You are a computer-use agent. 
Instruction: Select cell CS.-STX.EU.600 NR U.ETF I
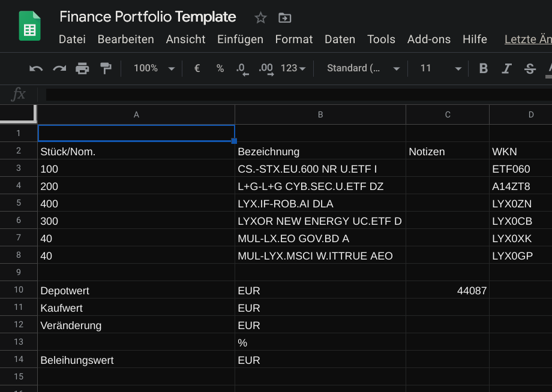[x=320, y=169]
